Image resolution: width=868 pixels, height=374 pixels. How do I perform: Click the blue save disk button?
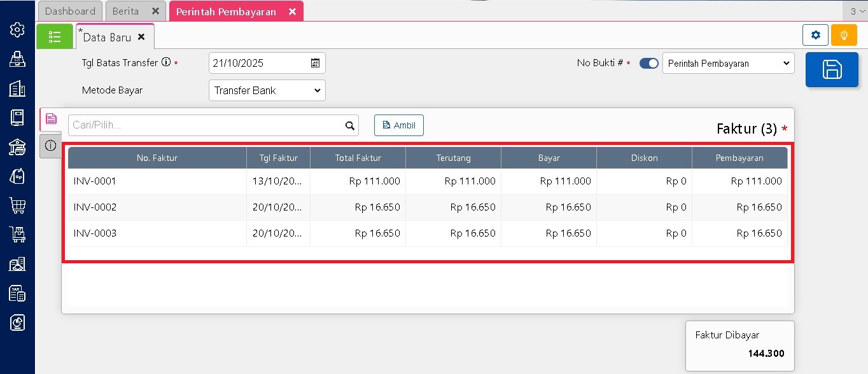pos(832,70)
